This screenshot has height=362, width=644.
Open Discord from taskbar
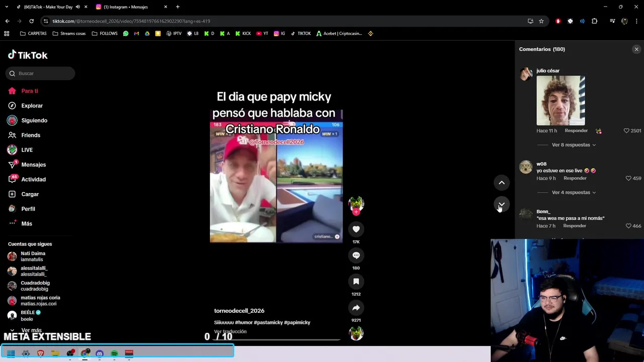pos(100,353)
